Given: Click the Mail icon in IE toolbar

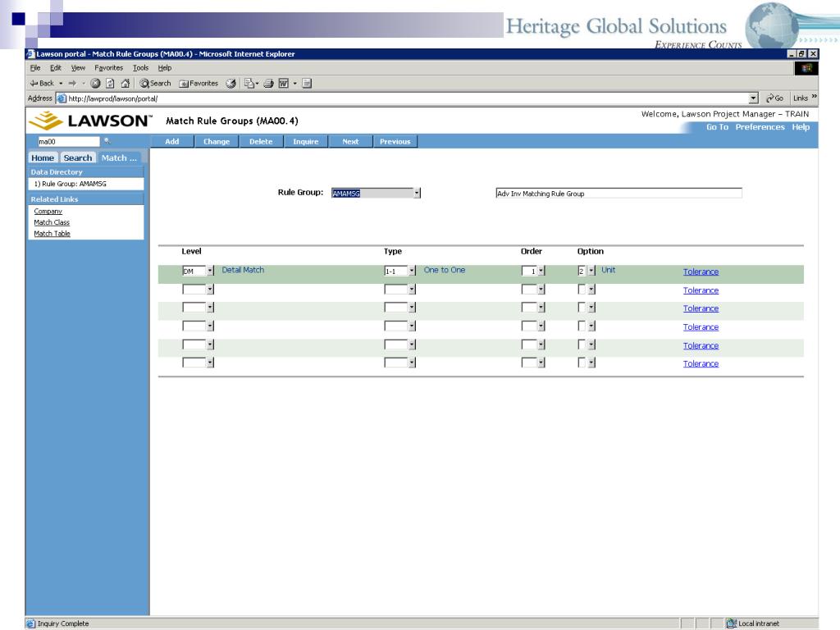Looking at the screenshot, I should pos(249,83).
